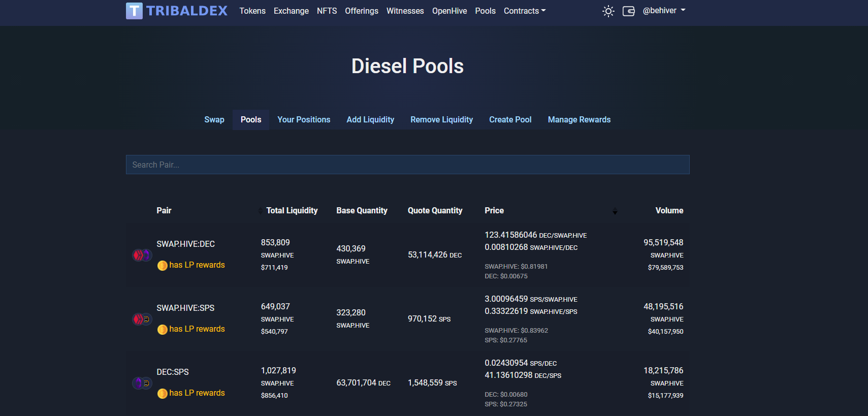Click the Base Quantity column header
Viewport: 868px width, 416px height.
click(362, 210)
